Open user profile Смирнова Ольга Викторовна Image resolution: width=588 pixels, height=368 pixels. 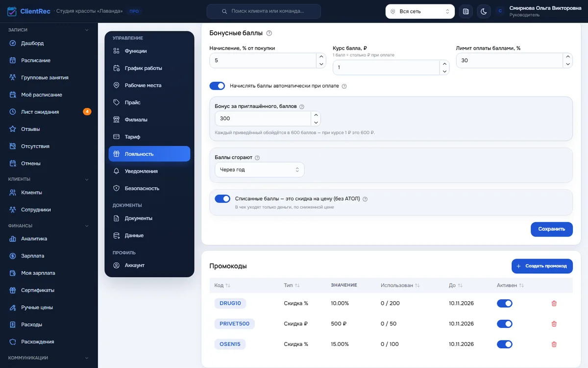[x=539, y=11]
